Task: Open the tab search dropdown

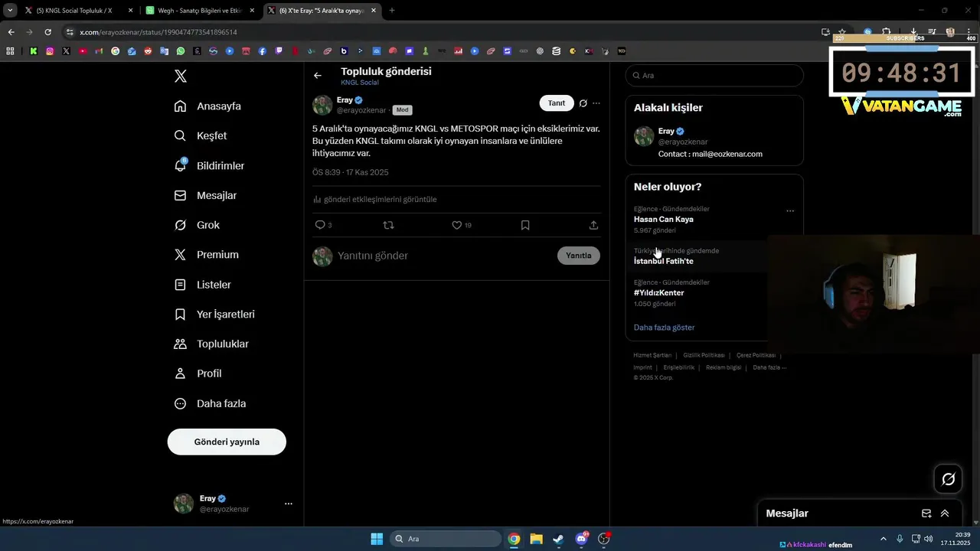Action: pos(10,11)
